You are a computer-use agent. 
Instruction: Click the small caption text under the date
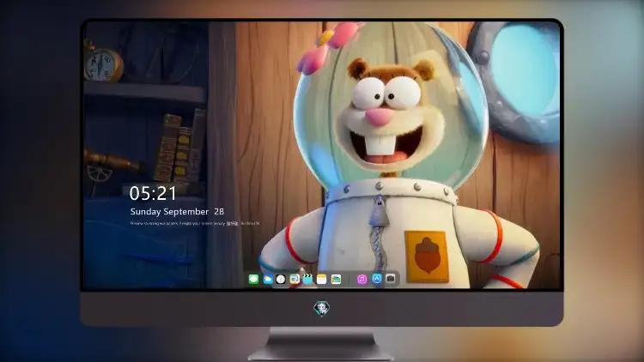(195, 224)
